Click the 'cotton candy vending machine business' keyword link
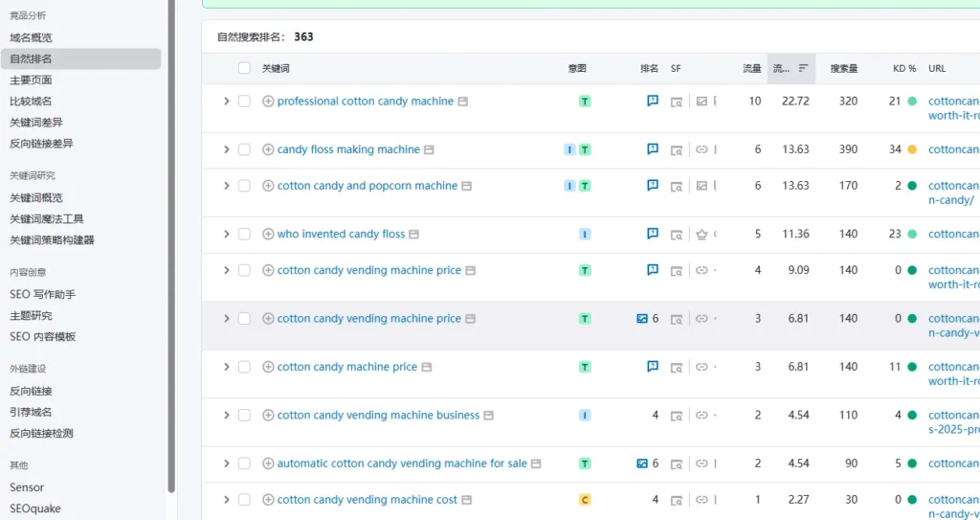Screen dimensions: 980x520 pyautogui.click(x=378, y=416)
